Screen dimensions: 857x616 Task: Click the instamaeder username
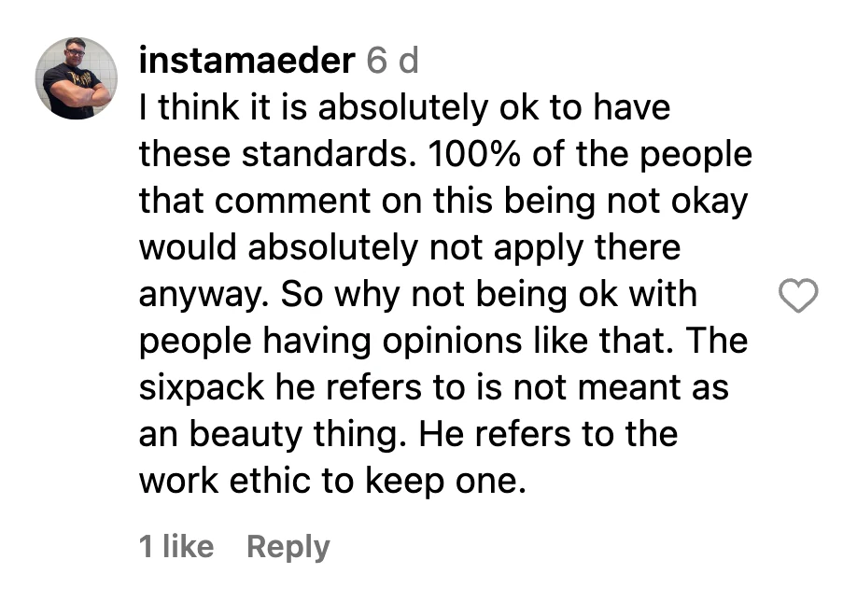246,62
